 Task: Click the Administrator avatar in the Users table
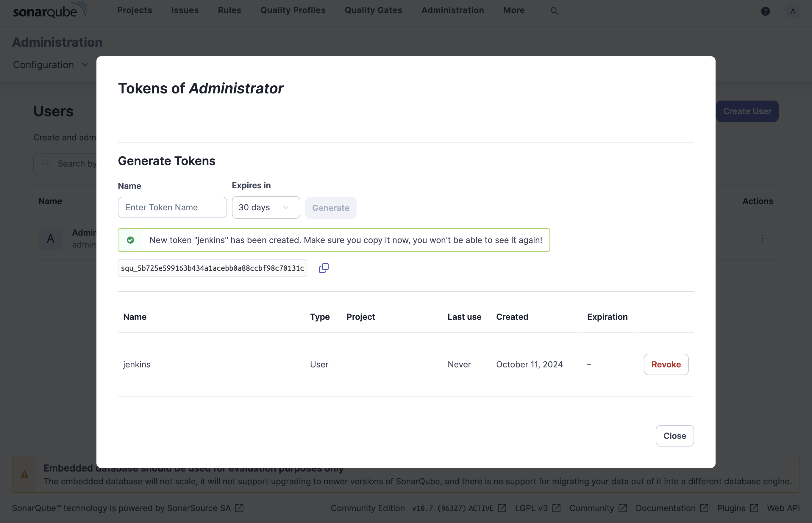51,238
